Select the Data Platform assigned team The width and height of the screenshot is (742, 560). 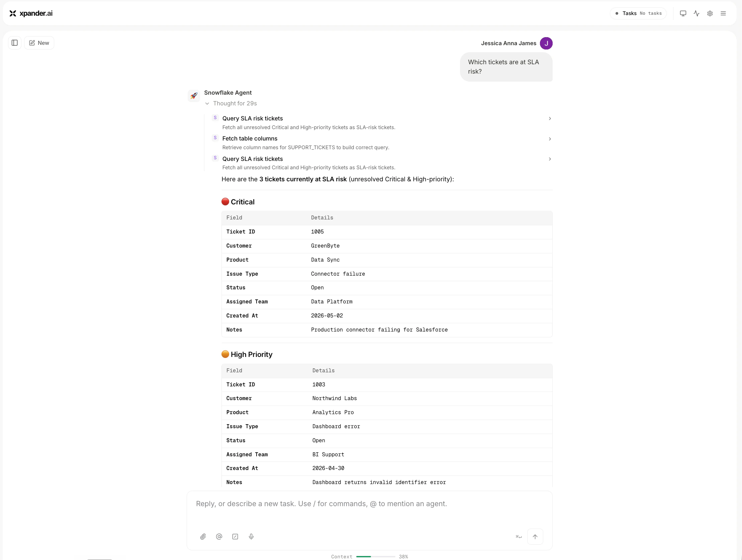click(332, 302)
